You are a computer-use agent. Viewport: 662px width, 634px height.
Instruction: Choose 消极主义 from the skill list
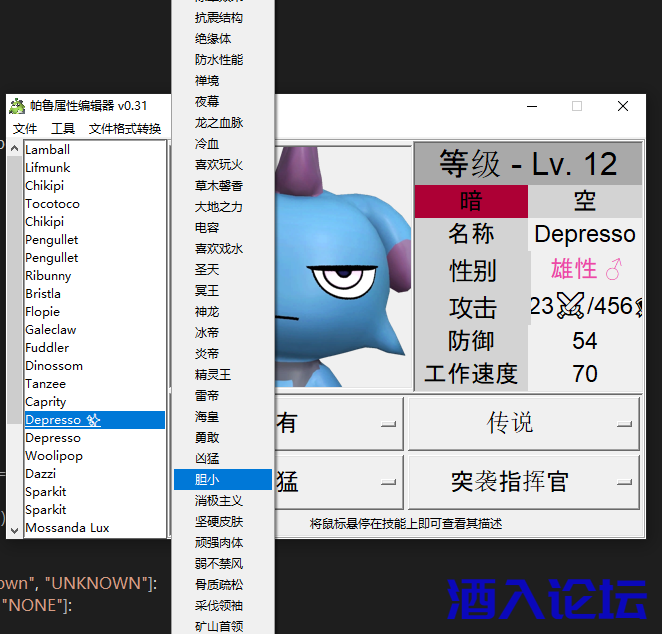pos(223,501)
